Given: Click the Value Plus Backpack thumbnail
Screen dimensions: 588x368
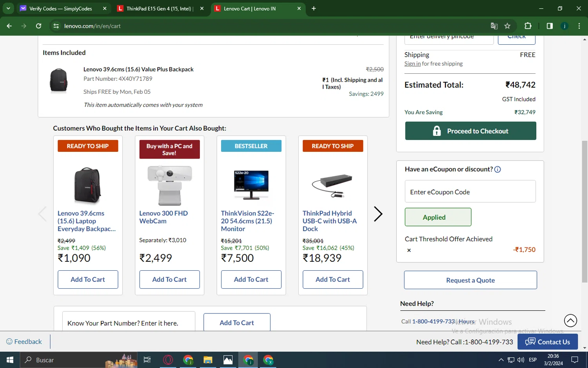Looking at the screenshot, I should coord(59,80).
